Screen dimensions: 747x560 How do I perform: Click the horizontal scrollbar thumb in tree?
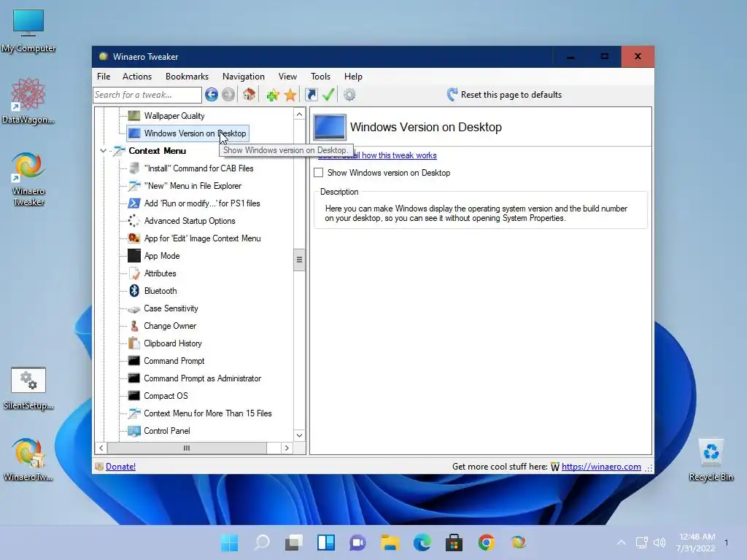(187, 448)
